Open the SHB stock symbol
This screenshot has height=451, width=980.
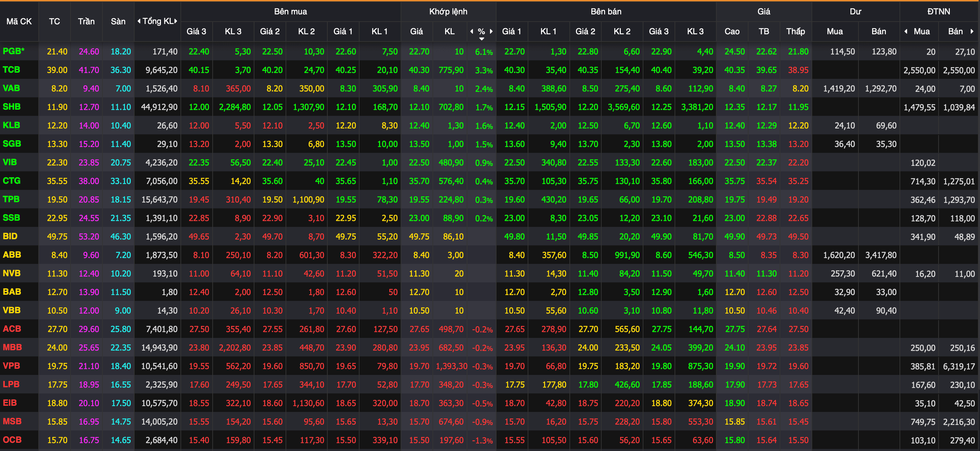(11, 107)
